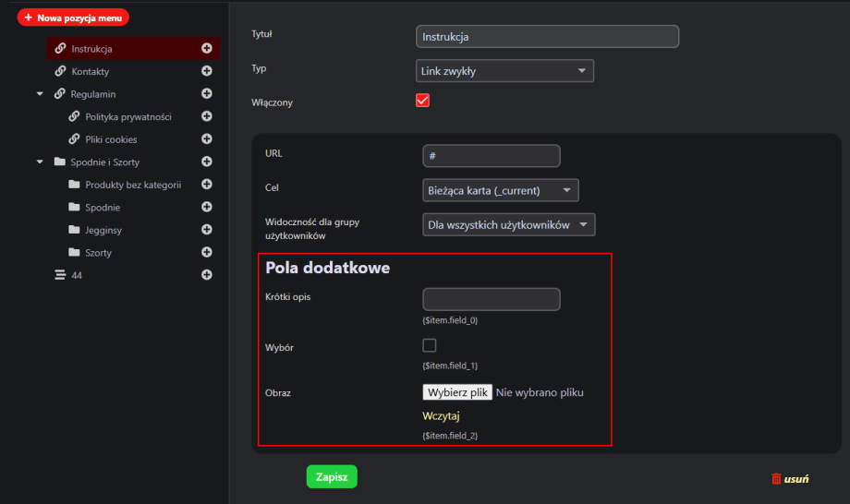Select Polityka prywatności in menu tree
The height and width of the screenshot is (504, 850).
click(127, 117)
